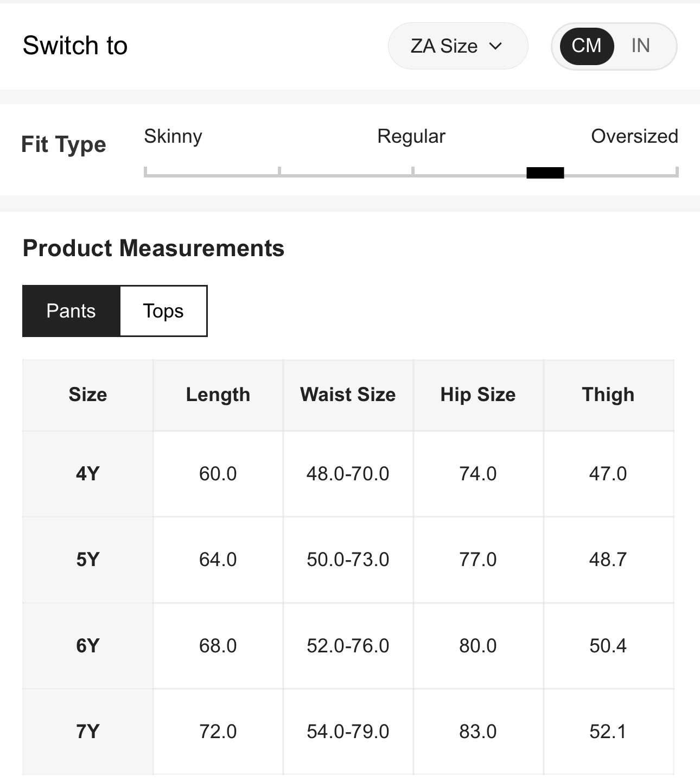Image resolution: width=700 pixels, height=781 pixels.
Task: Click the Length column header
Action: click(218, 395)
